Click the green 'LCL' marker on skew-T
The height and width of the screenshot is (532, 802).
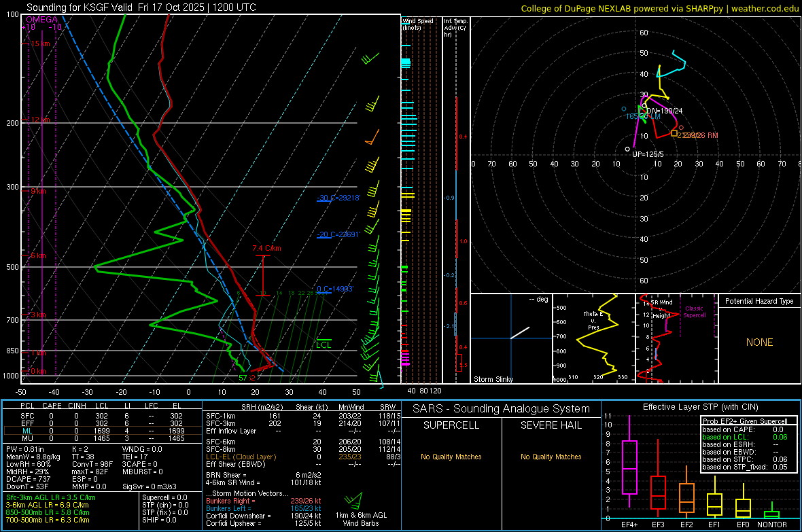coord(324,344)
